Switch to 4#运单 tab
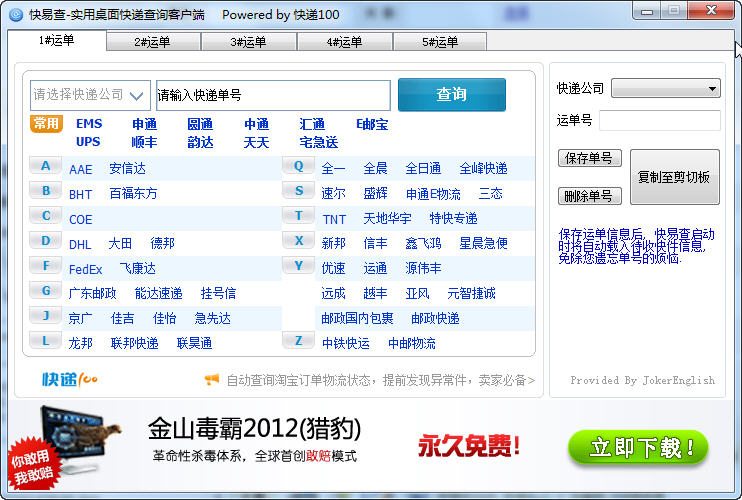This screenshot has width=742, height=500. 344,42
